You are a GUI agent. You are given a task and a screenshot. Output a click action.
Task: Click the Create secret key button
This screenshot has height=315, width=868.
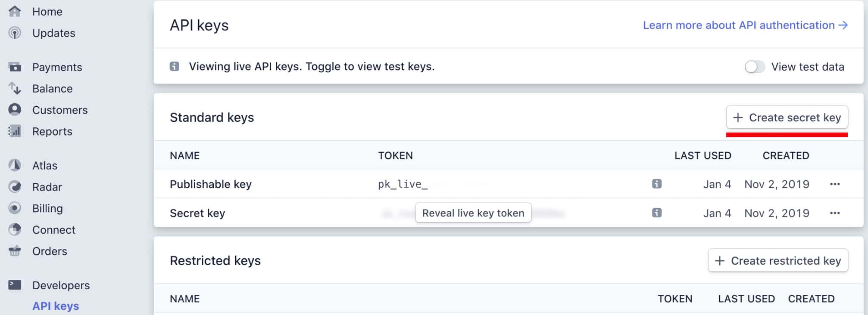click(787, 117)
